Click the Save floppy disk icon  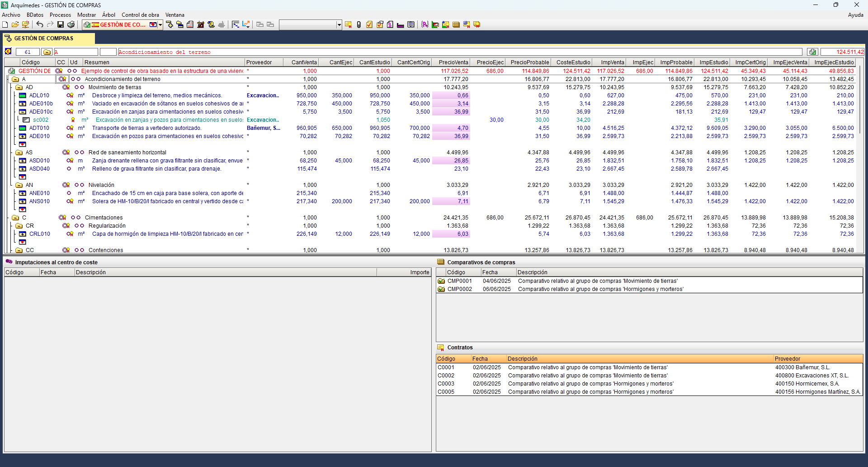tap(61, 24)
